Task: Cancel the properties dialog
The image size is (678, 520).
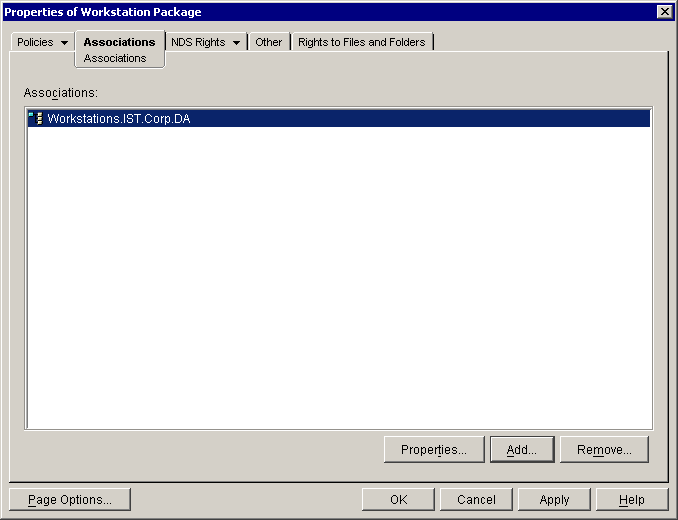Action: tap(476, 500)
